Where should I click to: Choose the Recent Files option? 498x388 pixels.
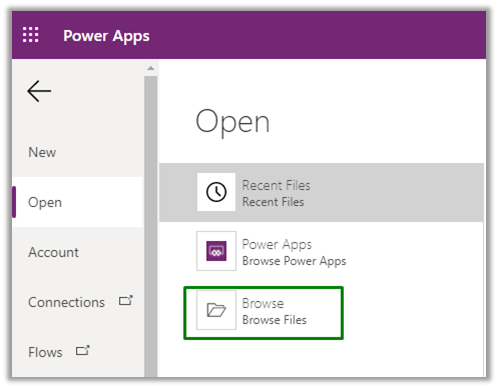(321, 193)
